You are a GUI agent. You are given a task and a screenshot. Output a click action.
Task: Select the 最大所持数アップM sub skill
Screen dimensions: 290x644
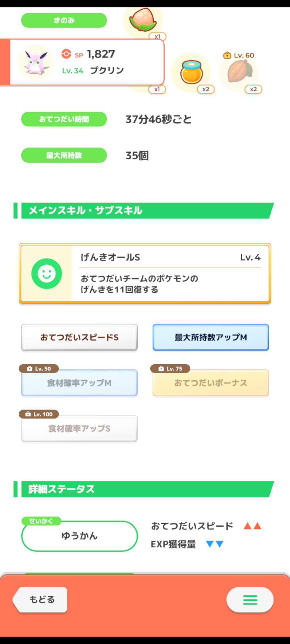coord(211,337)
